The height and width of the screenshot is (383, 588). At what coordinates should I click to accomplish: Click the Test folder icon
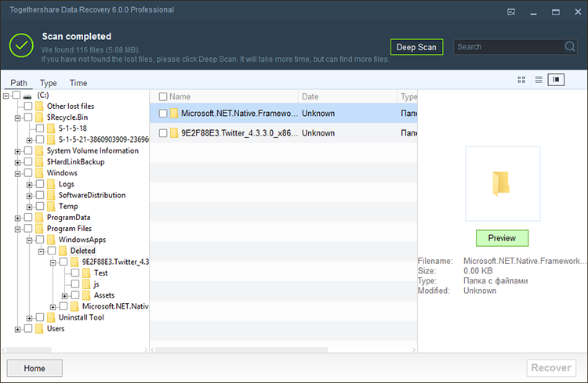click(86, 273)
